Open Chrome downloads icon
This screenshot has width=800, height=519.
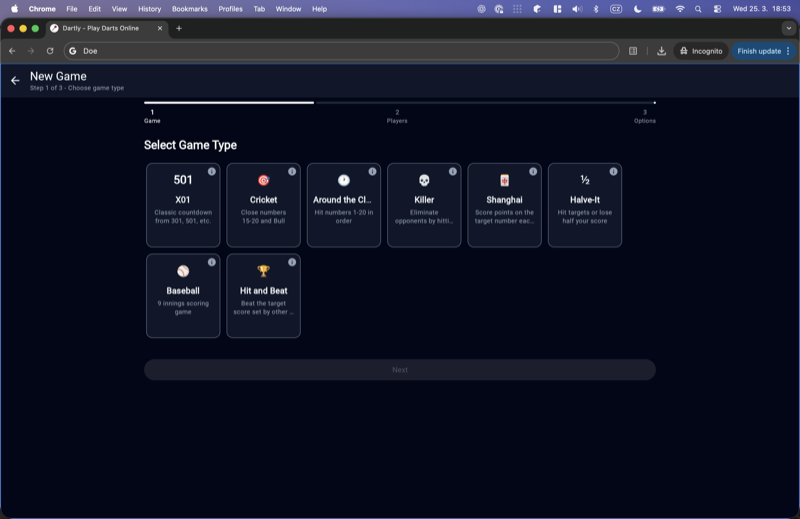tap(661, 51)
